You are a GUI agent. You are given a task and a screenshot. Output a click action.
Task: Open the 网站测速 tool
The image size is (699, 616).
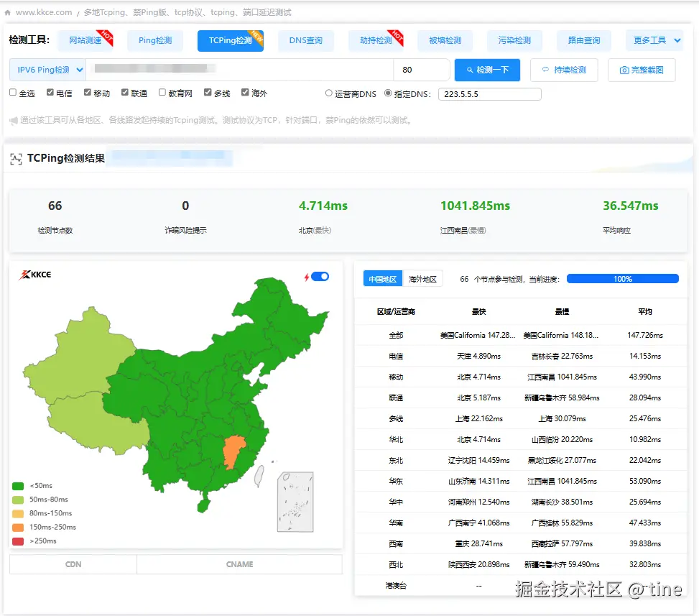85,40
